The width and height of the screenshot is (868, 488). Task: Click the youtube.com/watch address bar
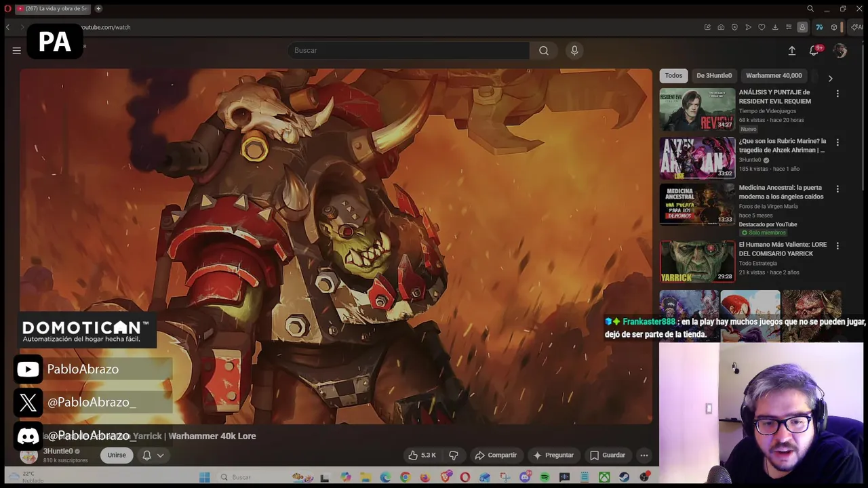click(106, 27)
